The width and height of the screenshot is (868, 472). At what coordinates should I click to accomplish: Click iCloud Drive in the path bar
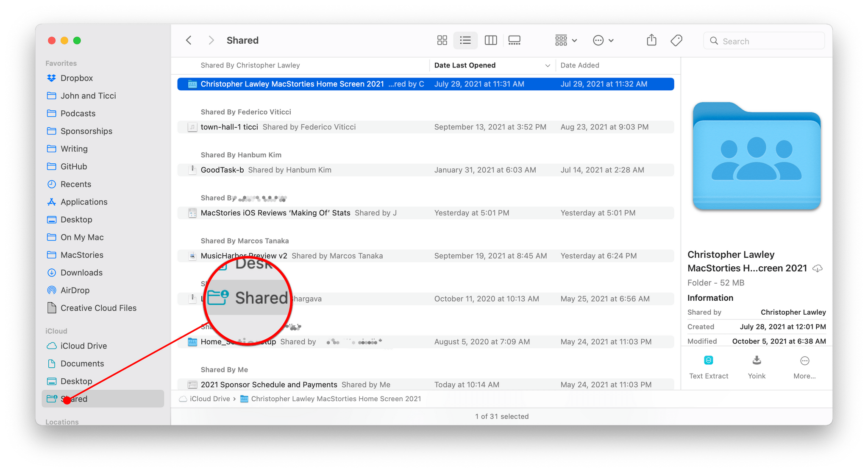[205, 399]
